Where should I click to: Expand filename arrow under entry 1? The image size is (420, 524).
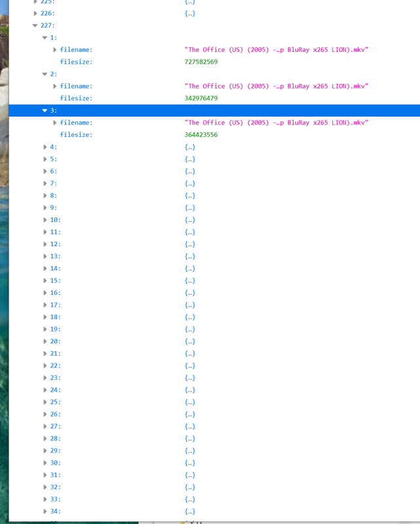coord(55,50)
